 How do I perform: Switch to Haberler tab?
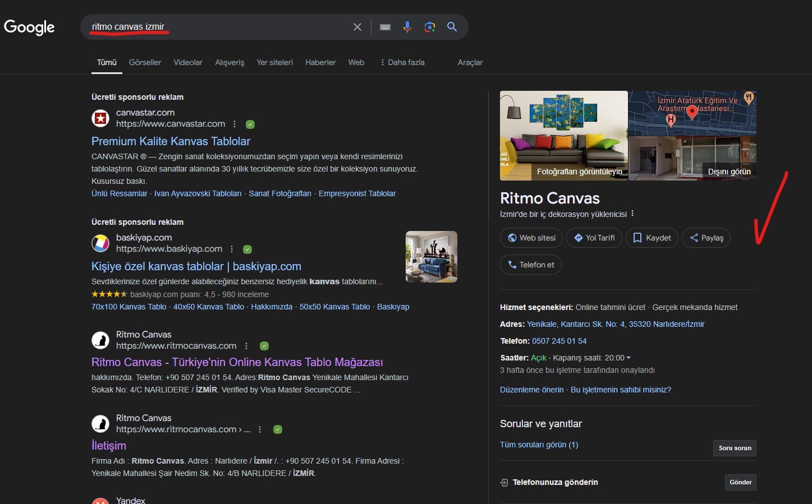320,62
